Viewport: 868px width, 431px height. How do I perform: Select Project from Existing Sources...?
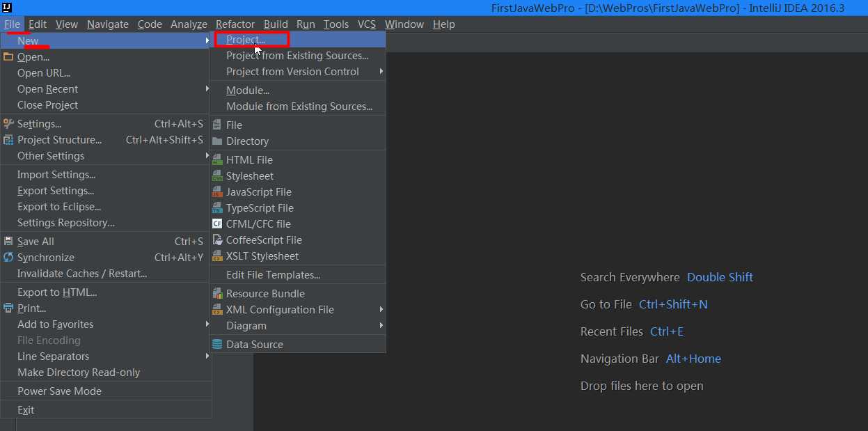[298, 56]
